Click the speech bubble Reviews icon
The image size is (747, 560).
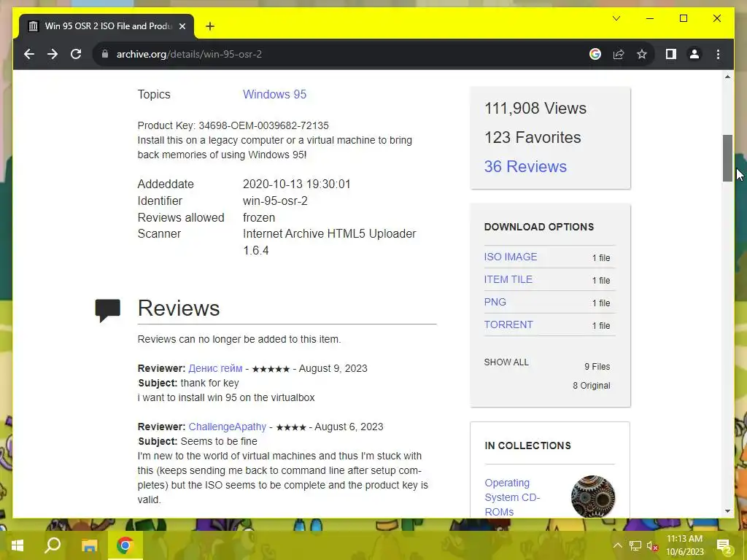[108, 310]
